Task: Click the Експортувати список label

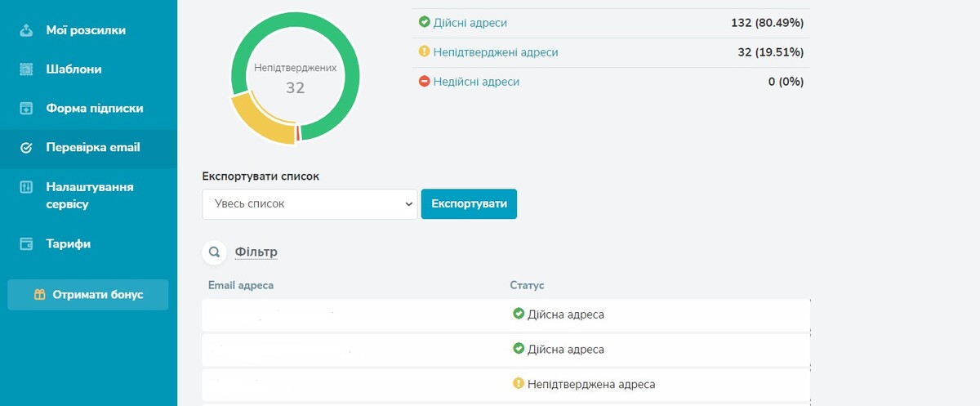Action: 261,176
